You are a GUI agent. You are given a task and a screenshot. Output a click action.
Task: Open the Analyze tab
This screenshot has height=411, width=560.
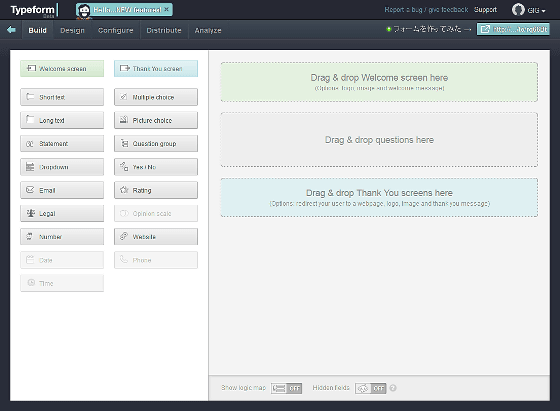(x=208, y=30)
